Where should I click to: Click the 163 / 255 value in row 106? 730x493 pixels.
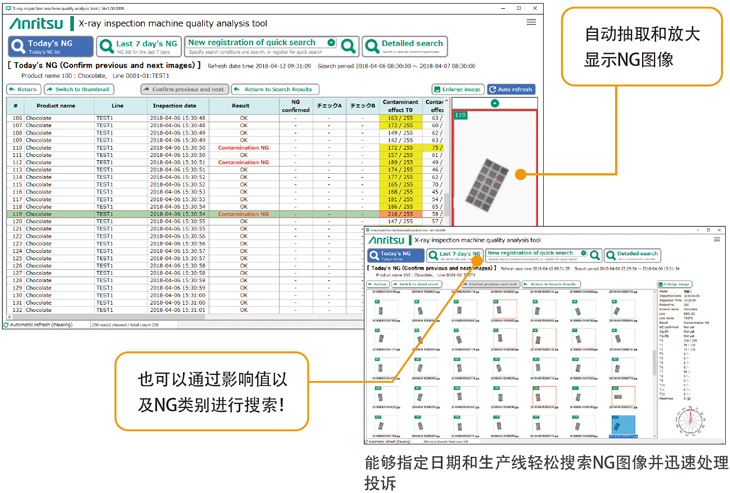[400, 118]
